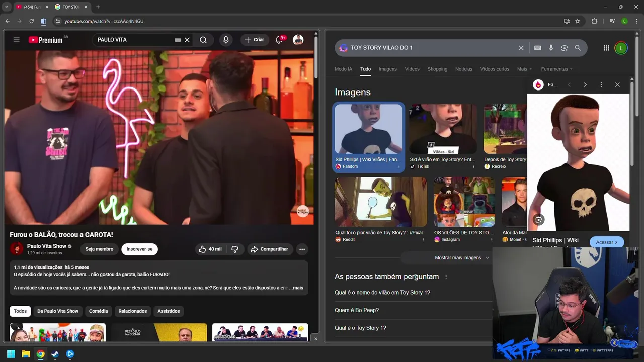
Task: Open the Reddit pior vilão thumbnail
Action: 380,202
